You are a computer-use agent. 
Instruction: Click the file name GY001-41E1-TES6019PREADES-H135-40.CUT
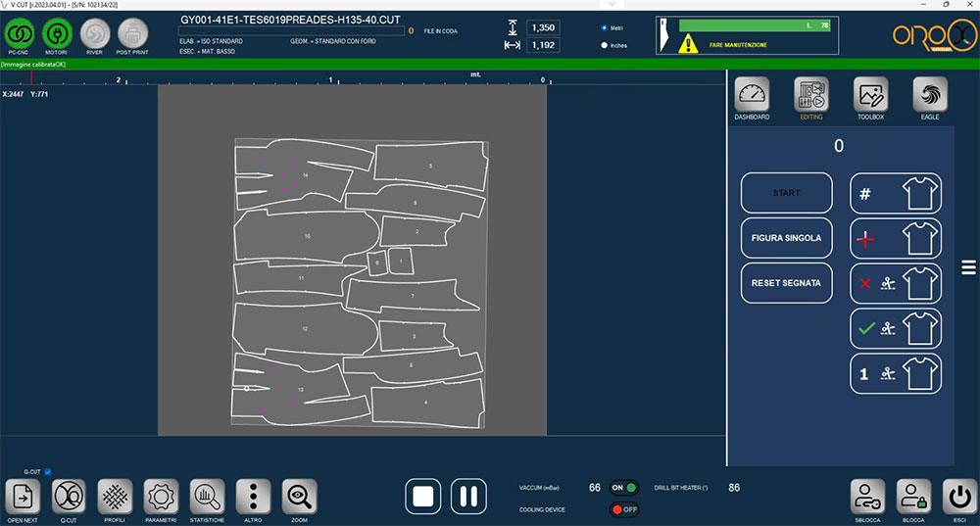(x=291, y=20)
